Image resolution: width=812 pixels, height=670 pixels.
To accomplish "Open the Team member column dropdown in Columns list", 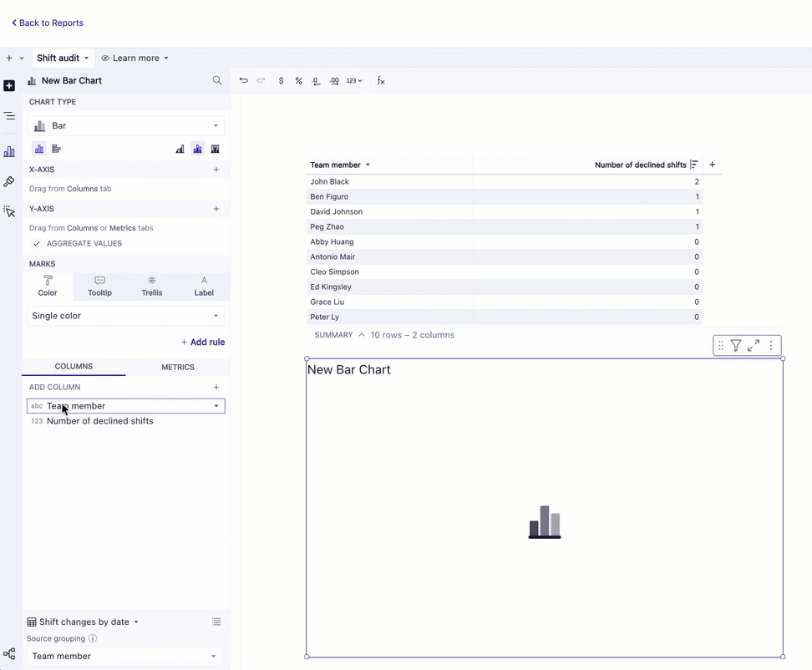I will coord(216,406).
